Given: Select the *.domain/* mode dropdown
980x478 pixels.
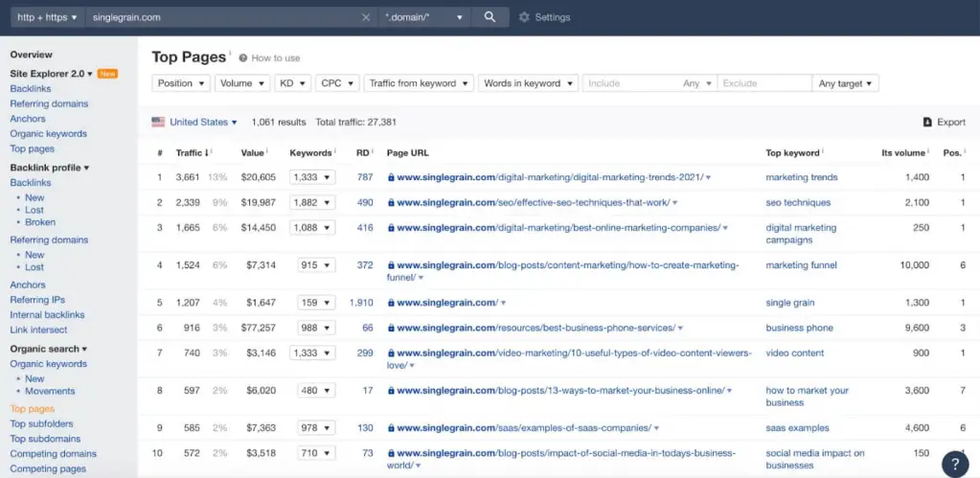Looking at the screenshot, I should pyautogui.click(x=423, y=17).
